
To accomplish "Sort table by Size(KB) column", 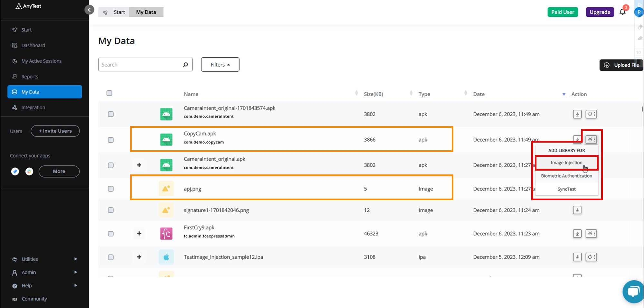I will (x=411, y=93).
